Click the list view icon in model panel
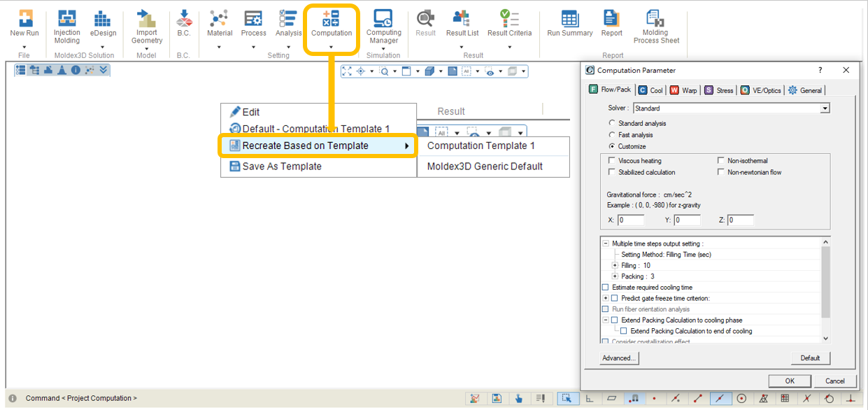The height and width of the screenshot is (410, 868). 20,70
